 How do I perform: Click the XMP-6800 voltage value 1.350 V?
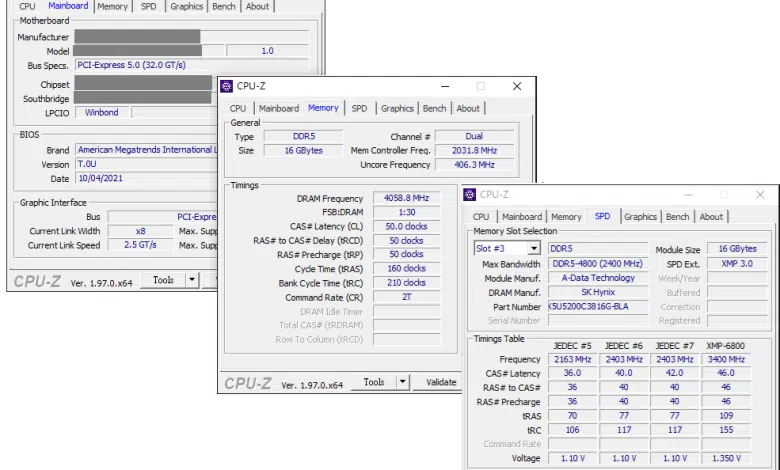tap(726, 458)
